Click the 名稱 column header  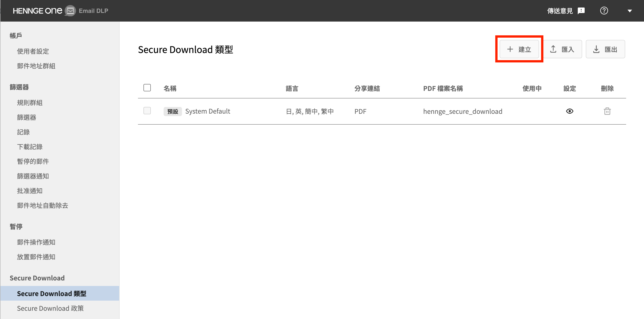click(x=170, y=88)
